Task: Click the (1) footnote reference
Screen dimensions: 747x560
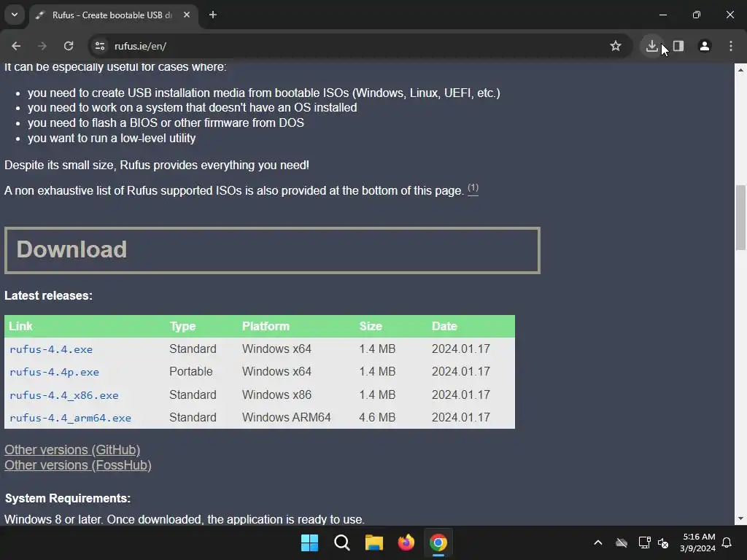Action: pyautogui.click(x=473, y=188)
